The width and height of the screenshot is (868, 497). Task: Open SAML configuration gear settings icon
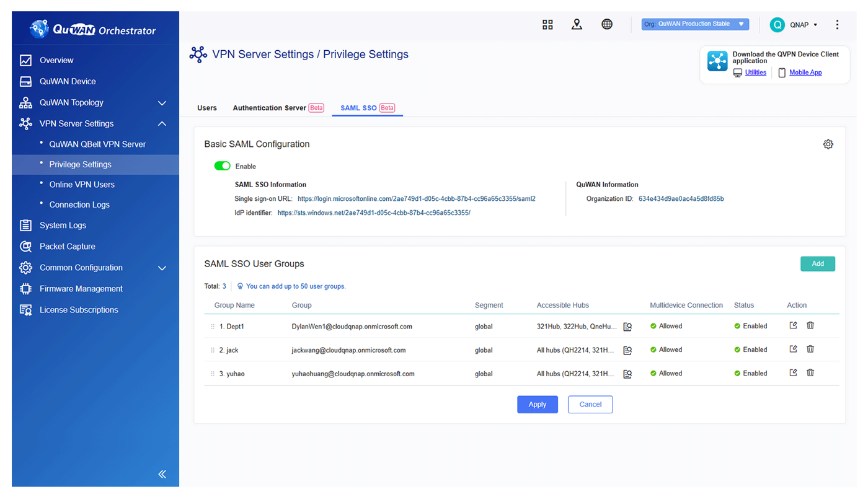[x=828, y=144]
